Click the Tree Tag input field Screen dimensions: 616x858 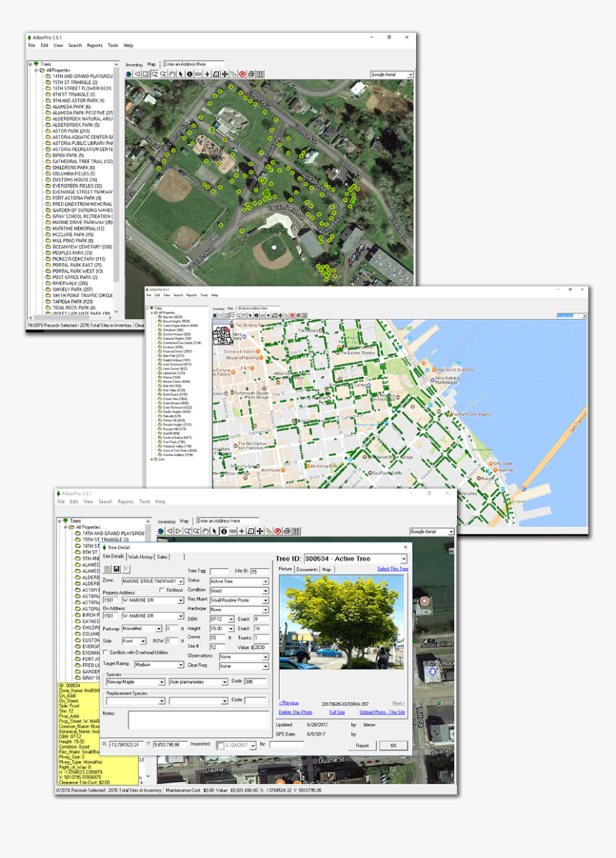219,572
